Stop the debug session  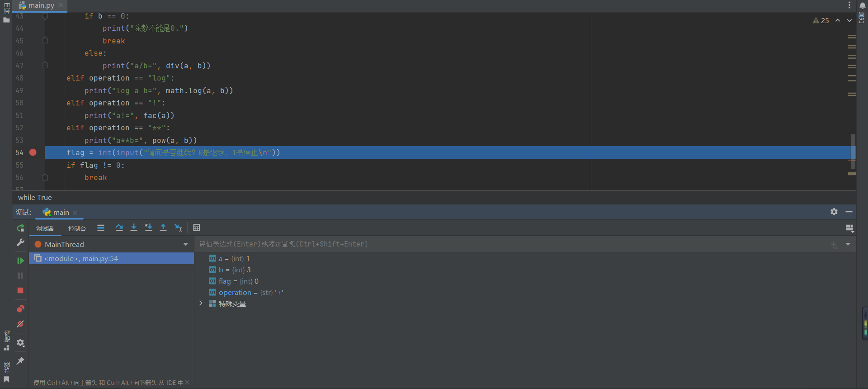coord(20,290)
